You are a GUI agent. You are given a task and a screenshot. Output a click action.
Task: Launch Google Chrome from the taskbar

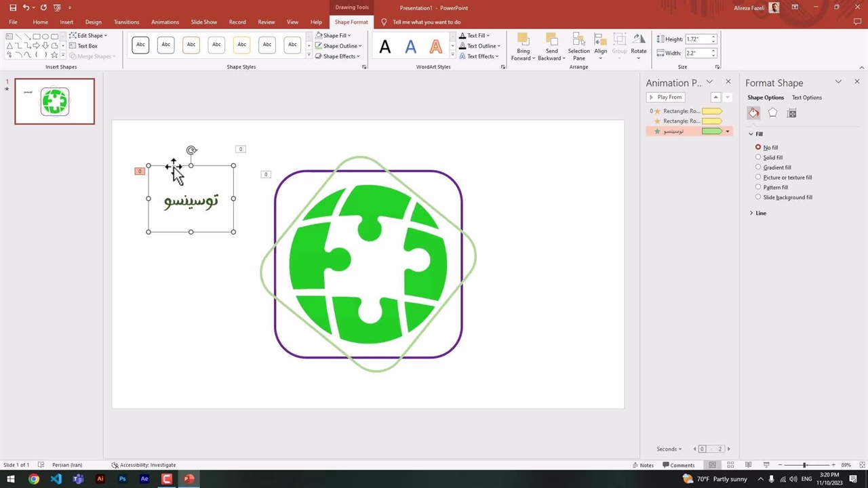(x=34, y=479)
